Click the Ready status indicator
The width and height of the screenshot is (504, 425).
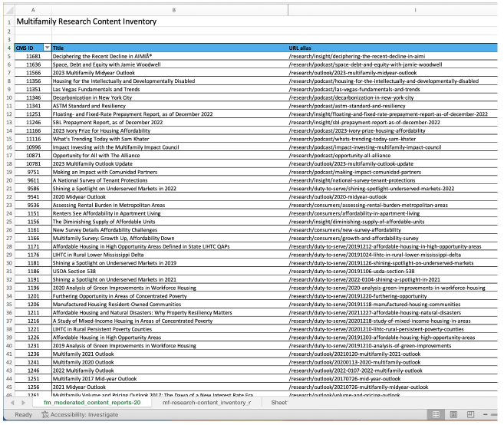24,414
